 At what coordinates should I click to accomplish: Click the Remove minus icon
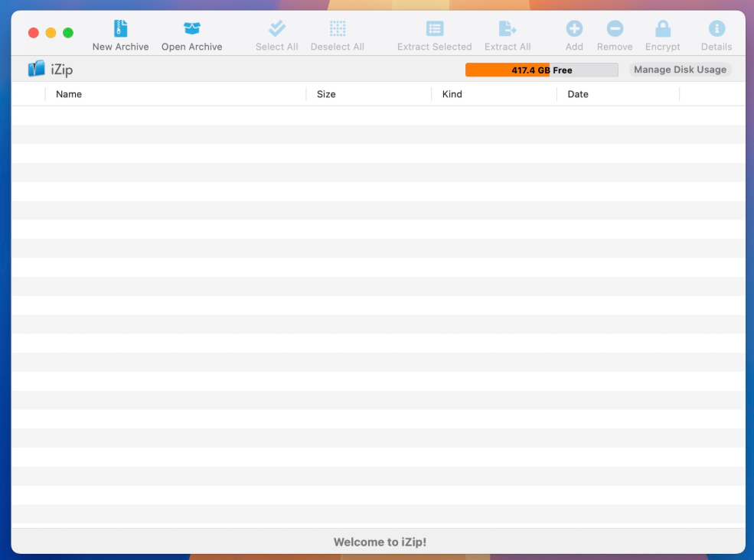615,29
